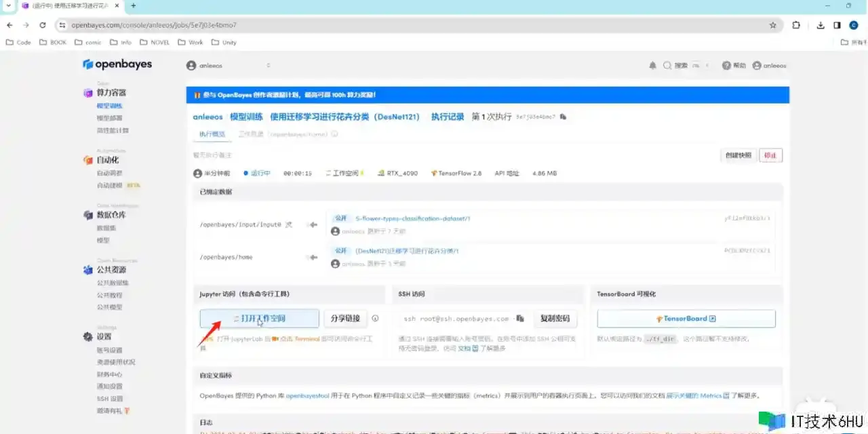Click the browser profile avatar icon
Image resolution: width=868 pixels, height=434 pixels.
click(854, 25)
